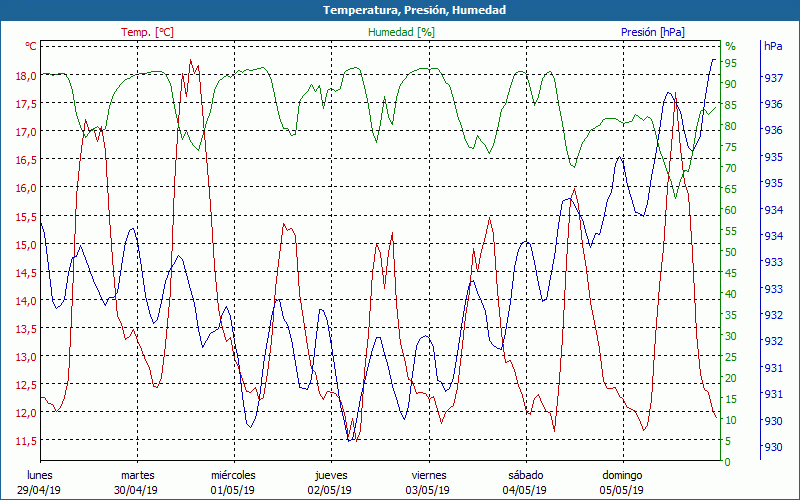Click the '01/05/19' date label
Screen dimensions: 800x500
[x=233, y=490]
